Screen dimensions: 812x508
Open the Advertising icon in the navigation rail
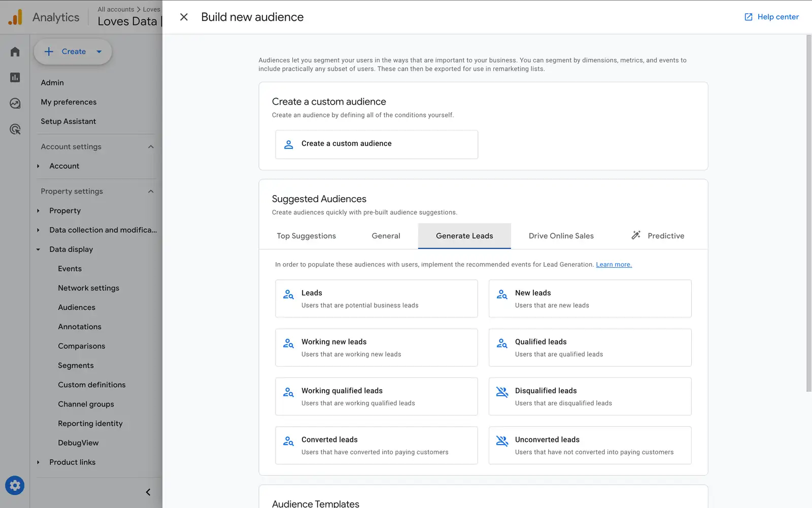point(14,129)
